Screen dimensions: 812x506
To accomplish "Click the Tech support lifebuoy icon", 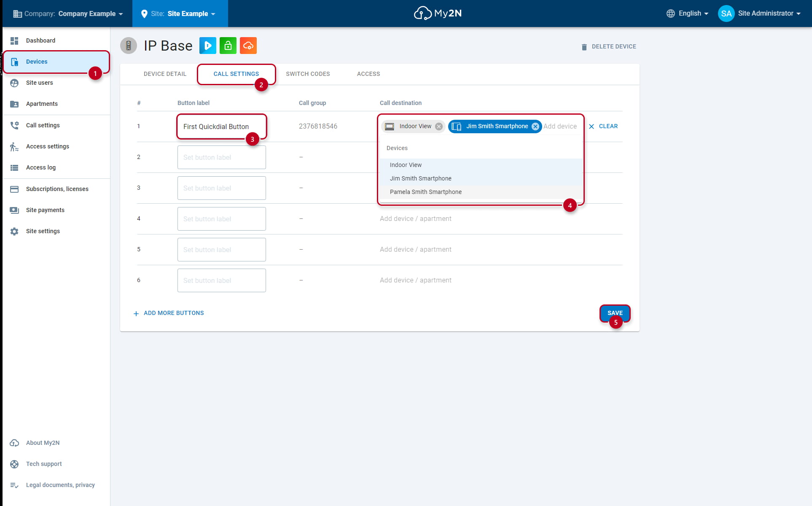I will click(14, 464).
